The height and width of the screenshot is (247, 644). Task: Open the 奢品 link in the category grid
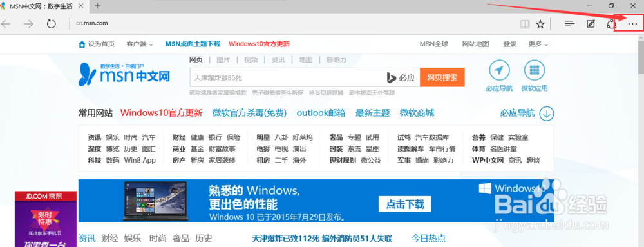click(x=336, y=137)
